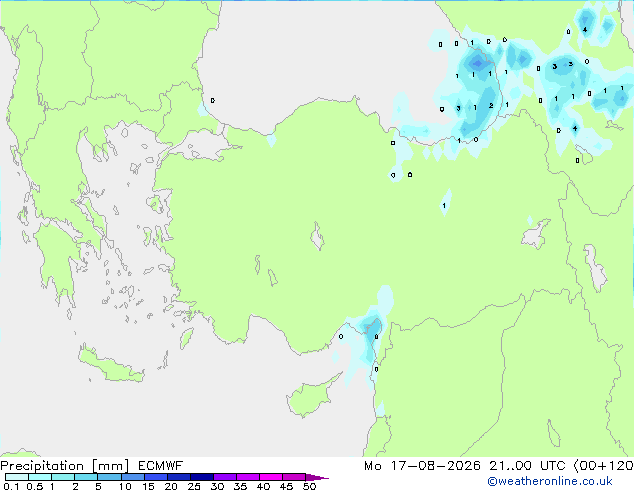Pick the 2–5 mm legend color swatch
This screenshot has width=634, height=490.
click(x=86, y=477)
